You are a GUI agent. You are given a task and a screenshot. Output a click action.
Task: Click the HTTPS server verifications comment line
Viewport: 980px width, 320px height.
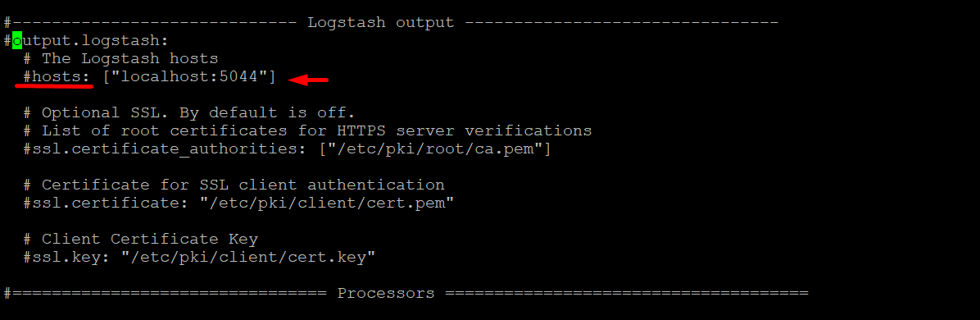307,131
